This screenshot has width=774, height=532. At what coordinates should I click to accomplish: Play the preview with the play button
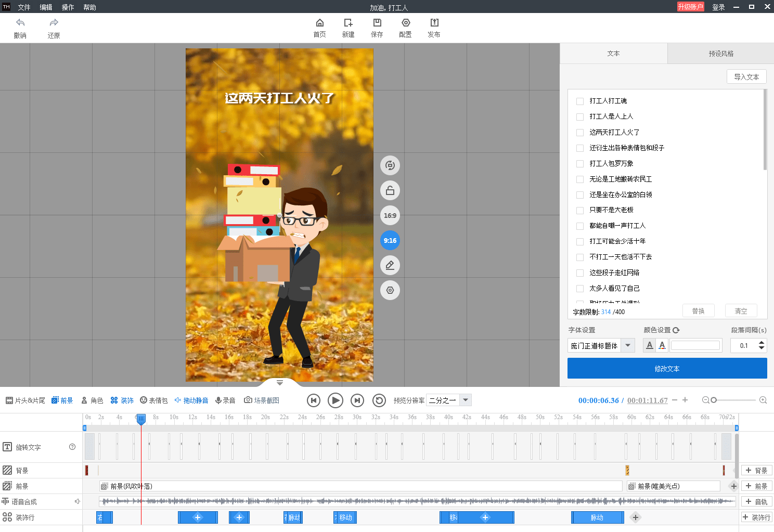click(x=336, y=400)
